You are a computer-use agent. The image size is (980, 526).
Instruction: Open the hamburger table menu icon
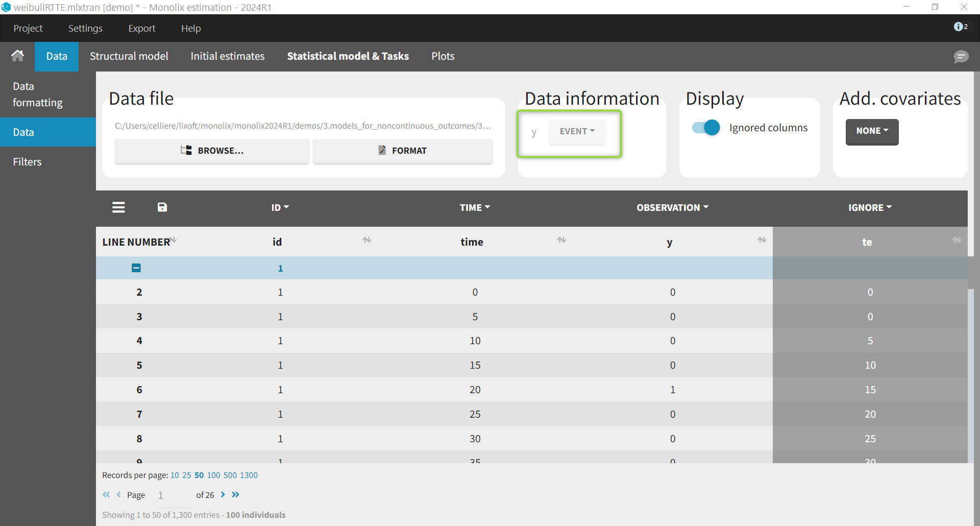[x=118, y=207]
